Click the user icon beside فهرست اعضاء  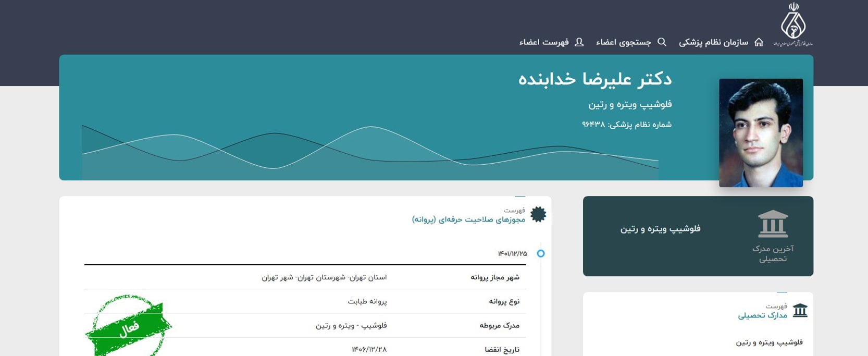[x=579, y=42]
